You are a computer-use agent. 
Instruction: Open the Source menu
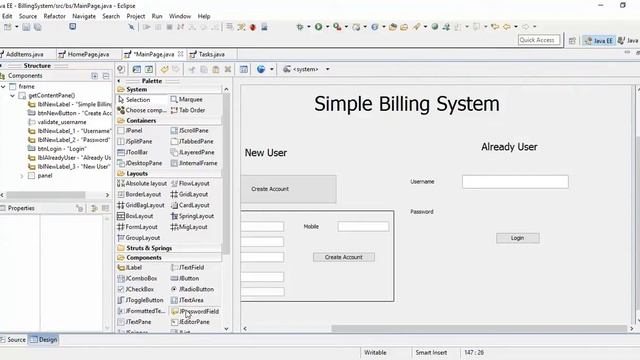(28, 16)
